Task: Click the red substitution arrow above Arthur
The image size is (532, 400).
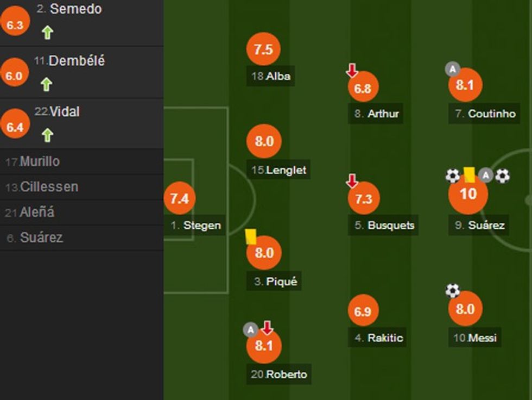Action: coord(352,70)
